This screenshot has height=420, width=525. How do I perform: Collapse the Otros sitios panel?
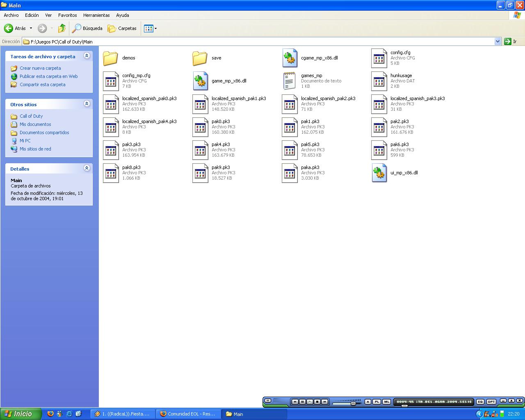87,104
